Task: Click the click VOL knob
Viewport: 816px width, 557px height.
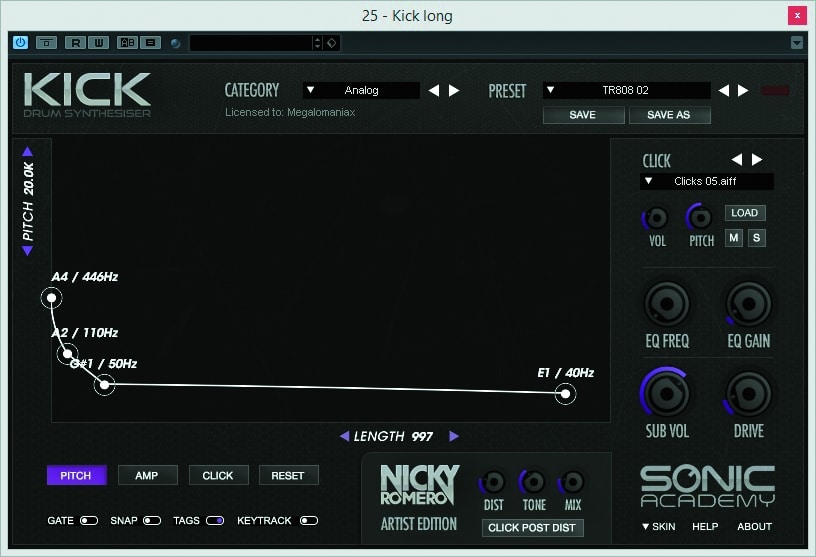Action: point(656,218)
